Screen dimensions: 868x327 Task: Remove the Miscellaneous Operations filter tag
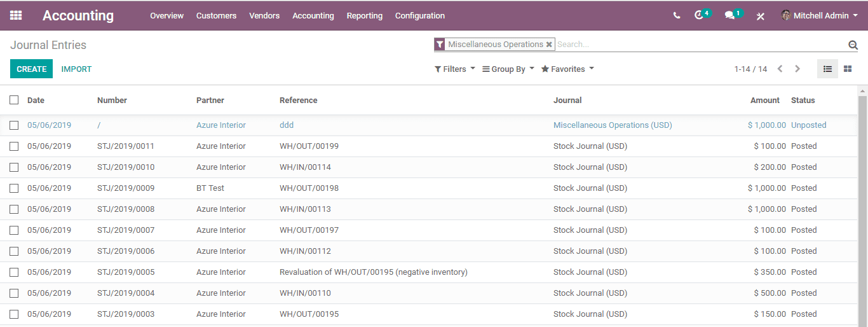pyautogui.click(x=549, y=45)
